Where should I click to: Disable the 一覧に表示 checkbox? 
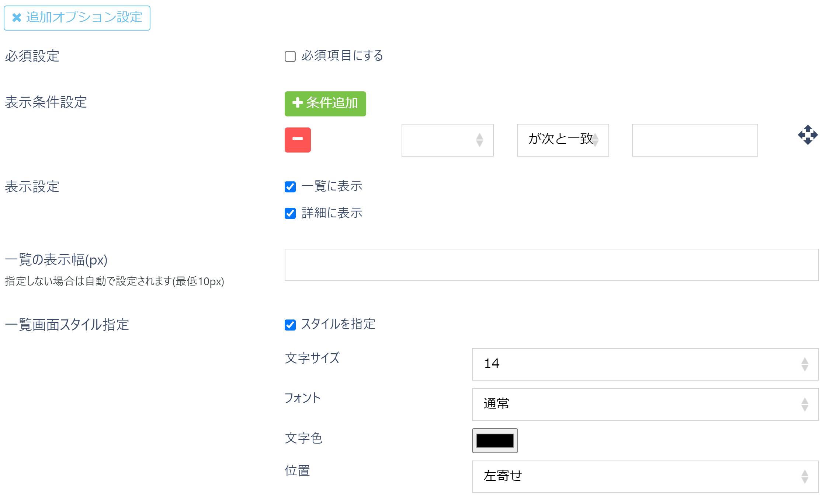[290, 187]
